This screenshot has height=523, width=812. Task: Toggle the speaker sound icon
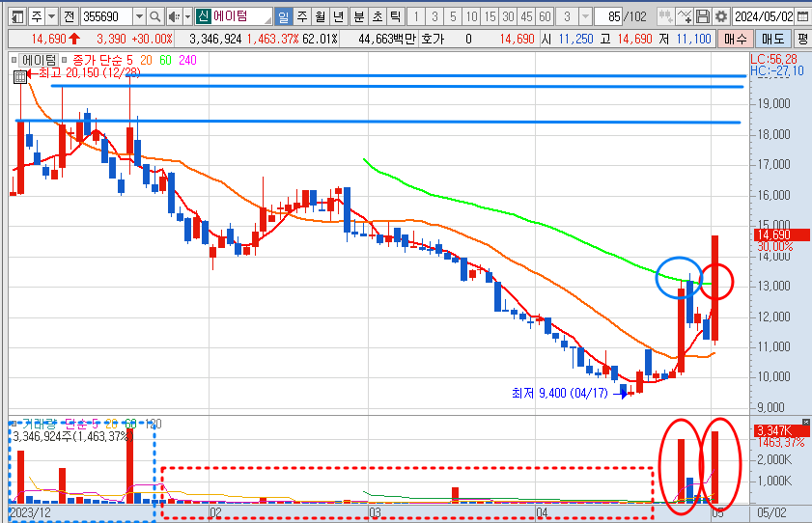click(174, 17)
